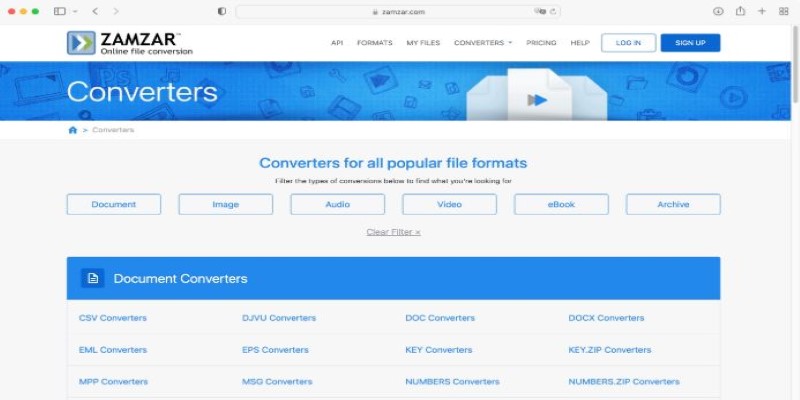Open a new tab with plus icon
The width and height of the screenshot is (800, 400).
point(762,11)
